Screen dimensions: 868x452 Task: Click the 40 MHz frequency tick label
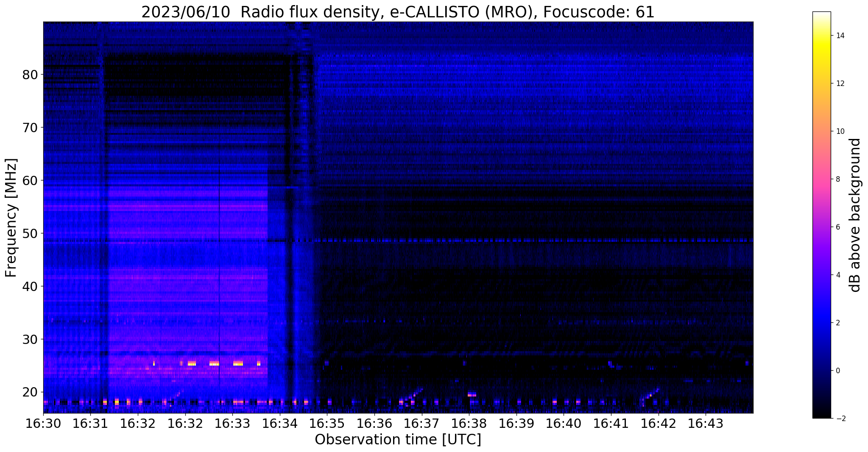[31, 286]
